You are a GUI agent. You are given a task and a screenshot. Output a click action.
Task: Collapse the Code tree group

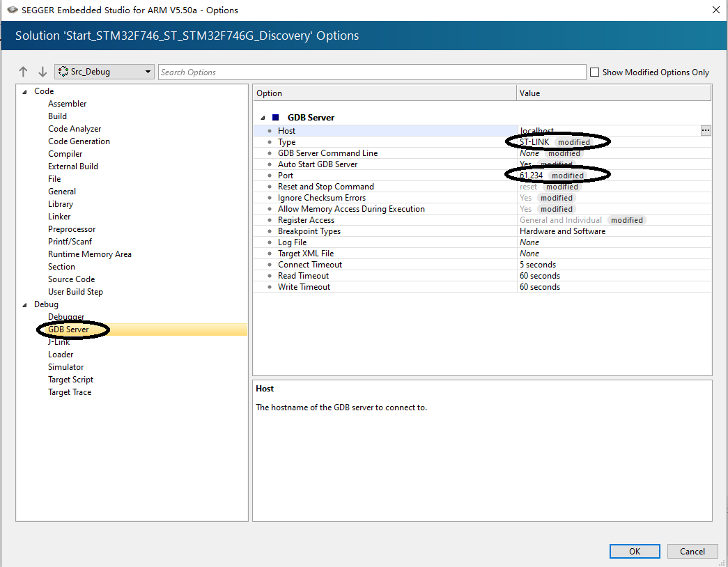coord(24,91)
